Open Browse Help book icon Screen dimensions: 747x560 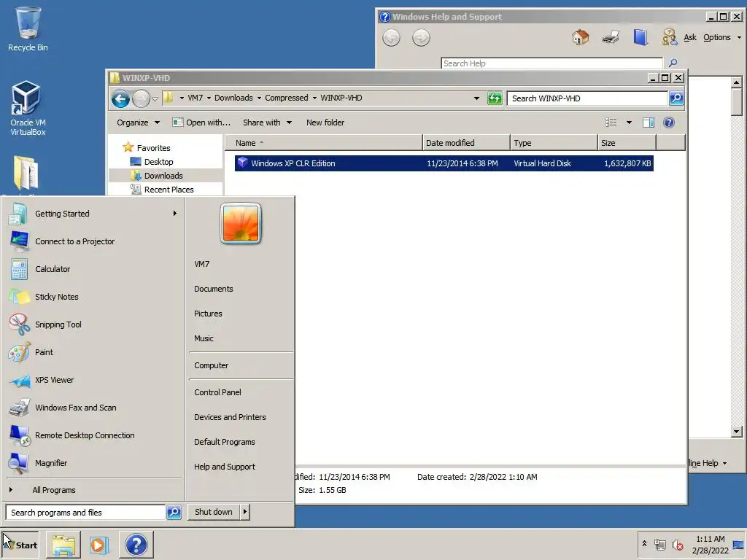640,37
